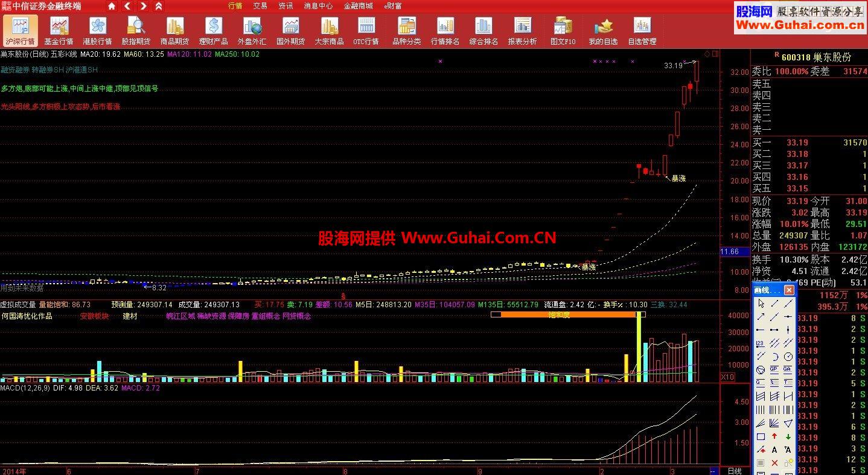The width and height of the screenshot is (868, 475).
Task: Delete drawing with red X tool
Action: click(774, 463)
